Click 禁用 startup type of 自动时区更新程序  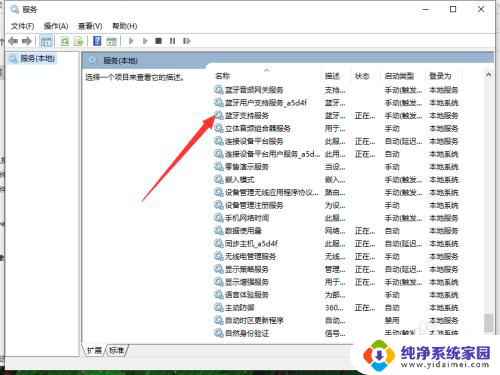(x=392, y=320)
